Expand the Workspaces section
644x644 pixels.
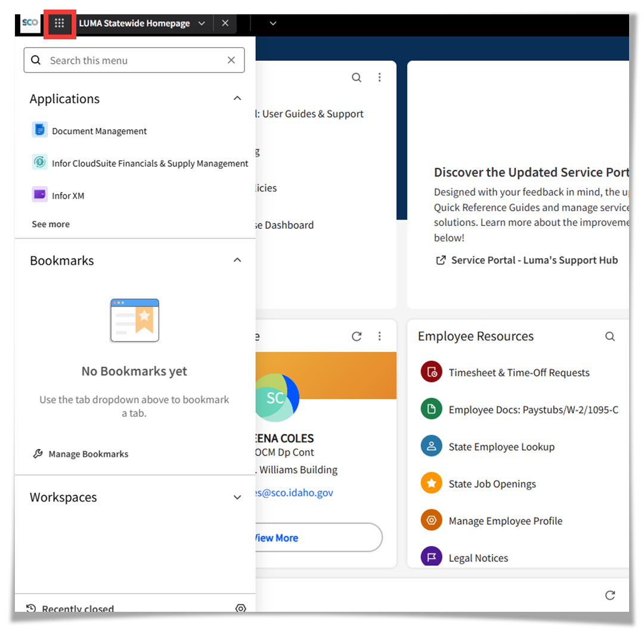pos(237,497)
